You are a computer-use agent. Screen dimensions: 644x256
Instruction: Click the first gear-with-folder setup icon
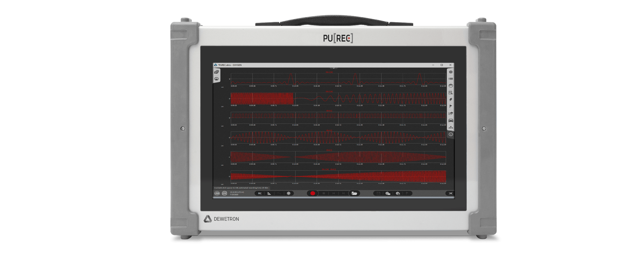pos(388,194)
